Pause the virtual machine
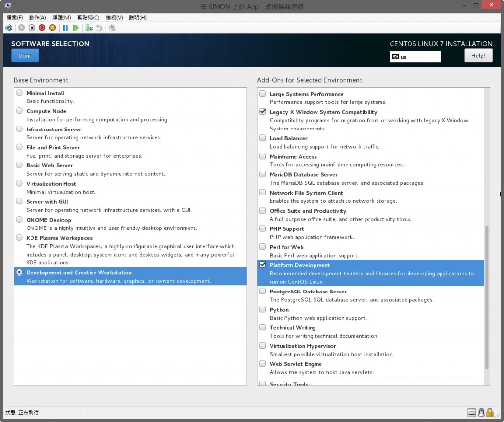The width and height of the screenshot is (504, 422). [x=65, y=28]
